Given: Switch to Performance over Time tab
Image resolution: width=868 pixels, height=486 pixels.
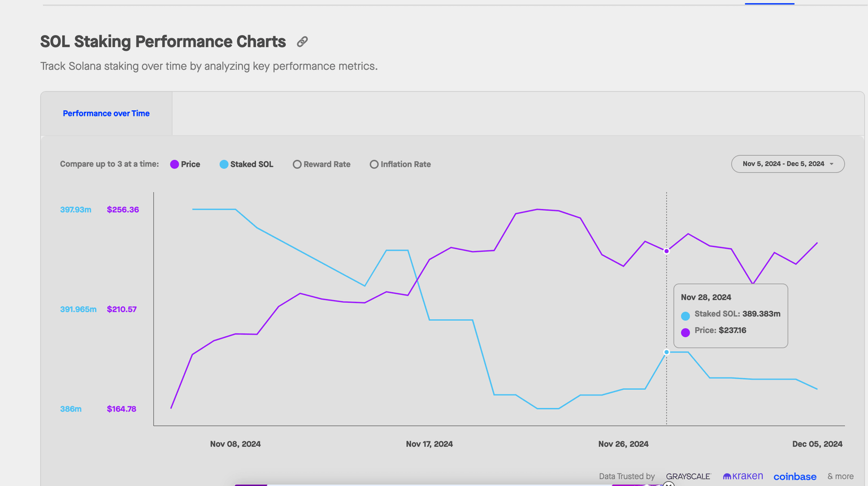Looking at the screenshot, I should tap(106, 114).
